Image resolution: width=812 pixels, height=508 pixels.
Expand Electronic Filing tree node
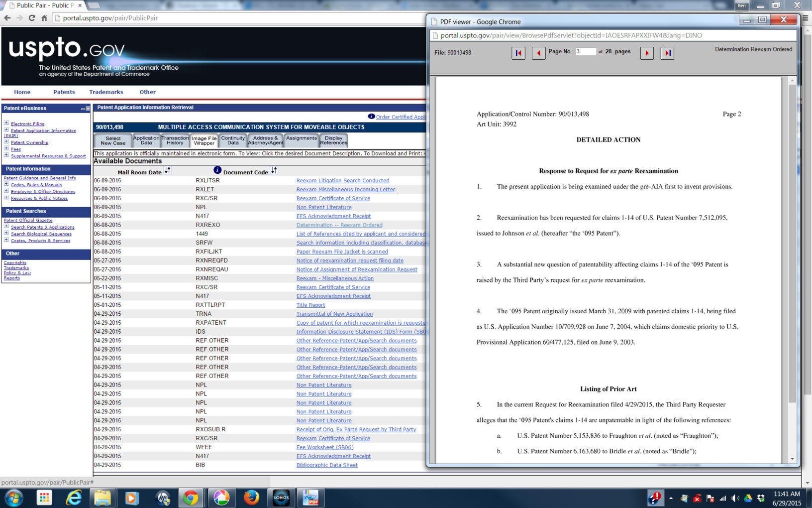[x=6, y=123]
